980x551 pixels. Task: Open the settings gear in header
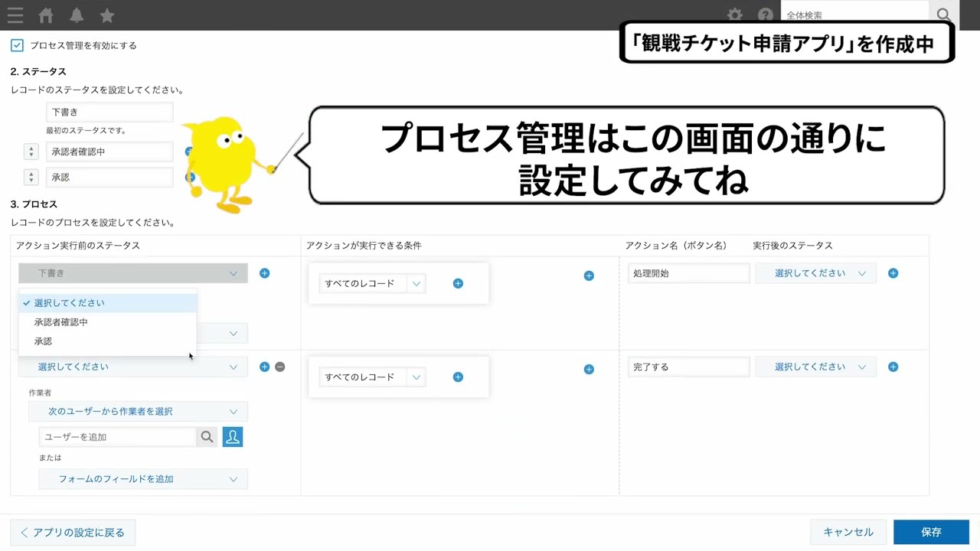[735, 15]
